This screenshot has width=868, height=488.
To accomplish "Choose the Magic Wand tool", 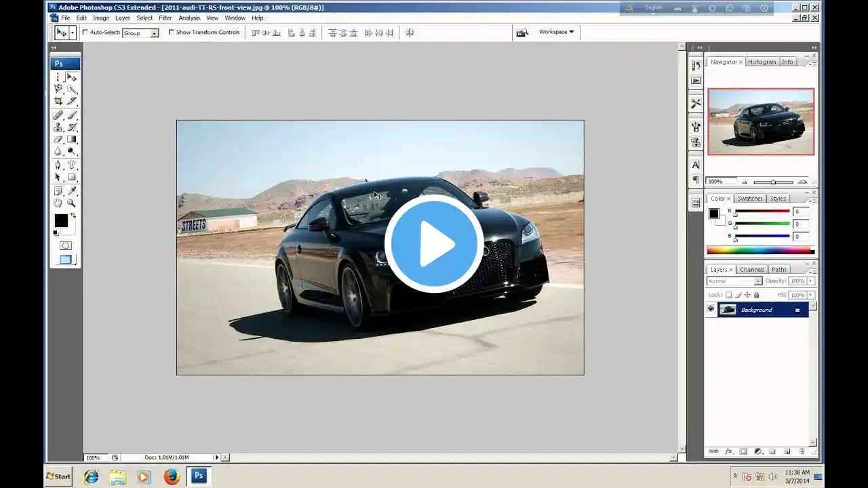I will [71, 89].
